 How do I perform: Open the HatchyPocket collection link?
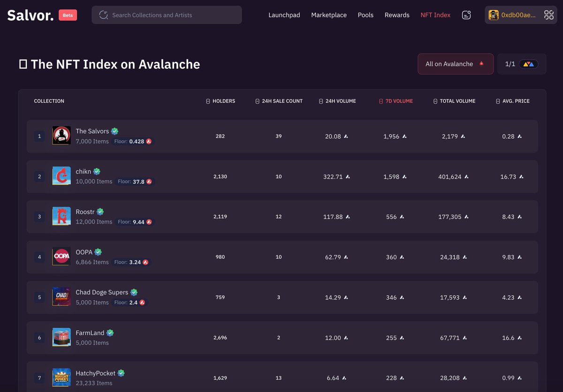coord(96,373)
